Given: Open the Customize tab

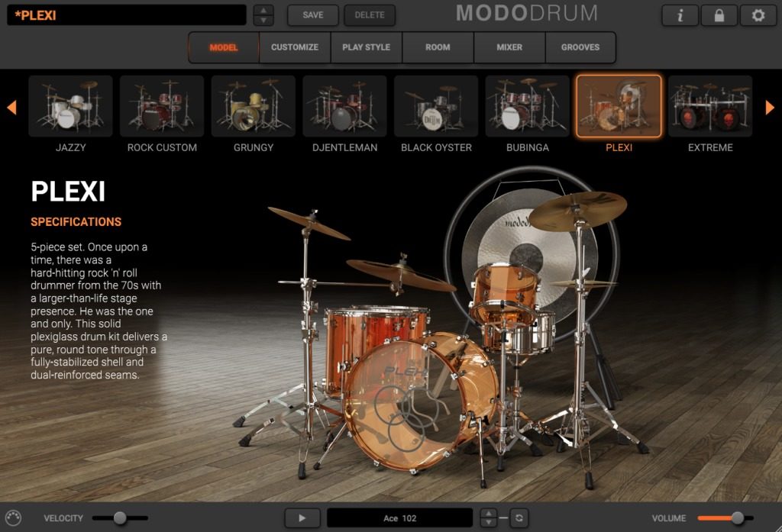Looking at the screenshot, I should [295, 47].
